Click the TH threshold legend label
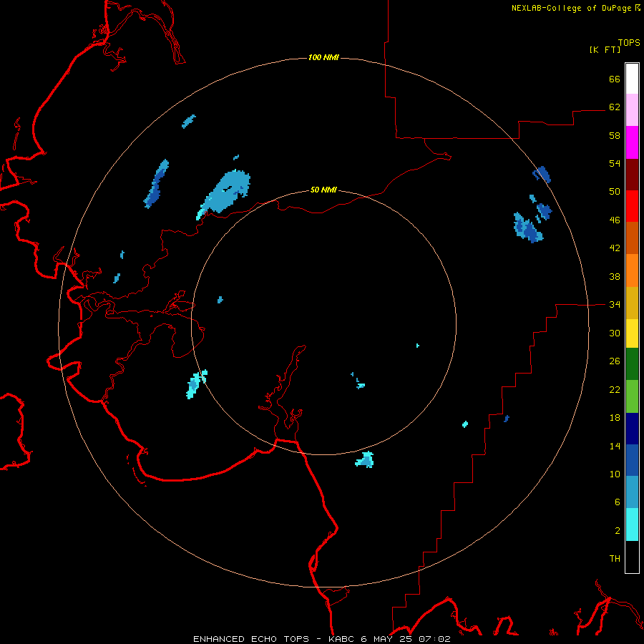This screenshot has width=644, height=644. [615, 559]
